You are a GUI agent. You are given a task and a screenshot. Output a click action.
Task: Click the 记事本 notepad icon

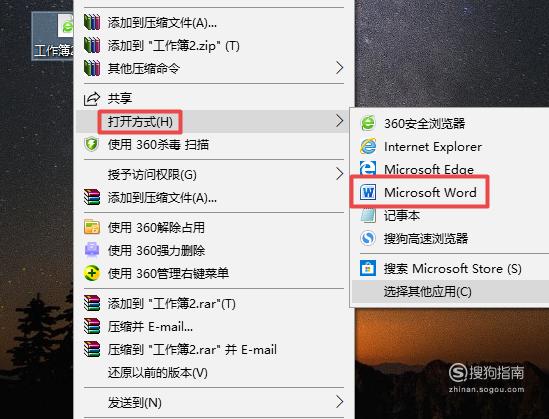(368, 215)
